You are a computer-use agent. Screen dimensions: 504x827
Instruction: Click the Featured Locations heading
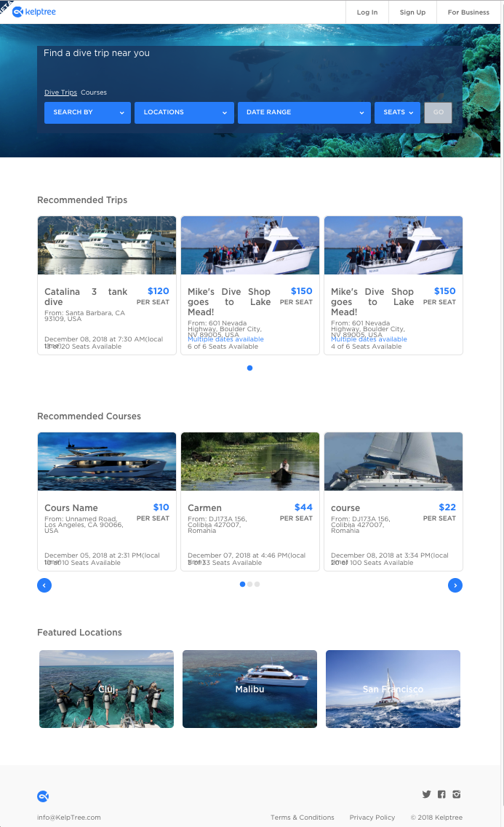coord(79,633)
